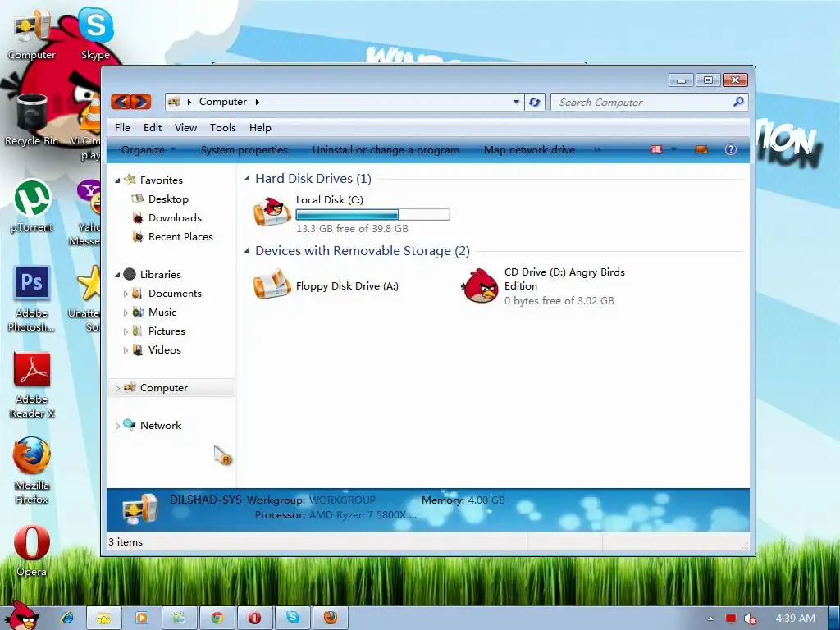Select the Floppy Disk Drive (A:) icon
The image size is (840, 630).
click(272, 285)
